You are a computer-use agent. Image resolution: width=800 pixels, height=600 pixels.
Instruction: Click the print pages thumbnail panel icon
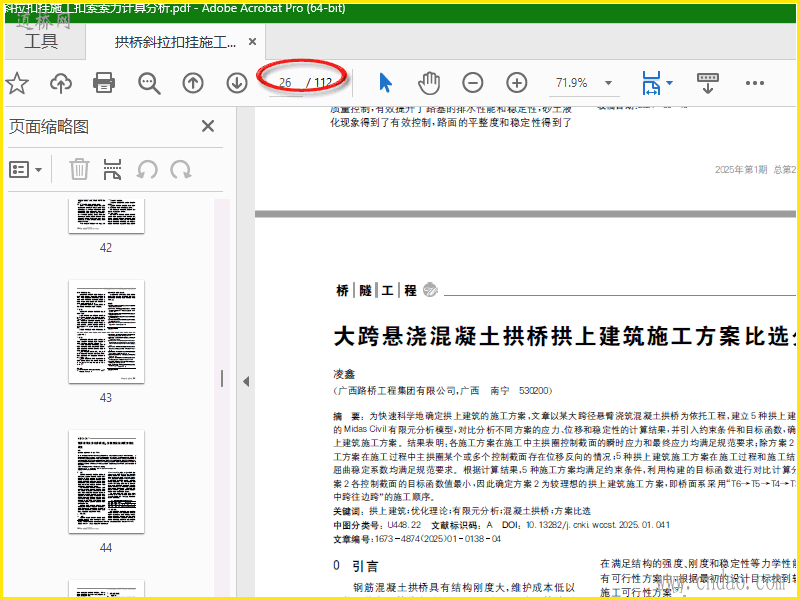[112, 169]
